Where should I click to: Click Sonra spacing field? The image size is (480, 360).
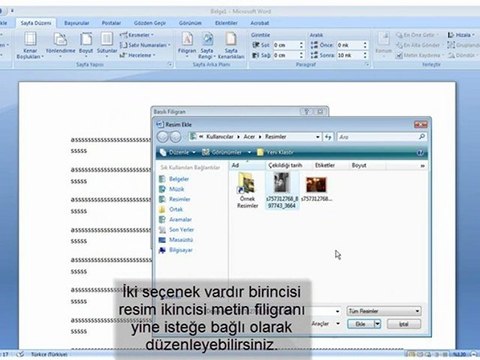point(349,55)
